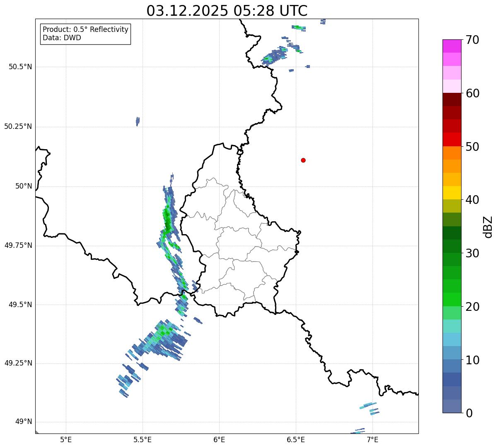Click the 6.5°E longitude label
Screen dimensions: 498x448
pos(296,439)
